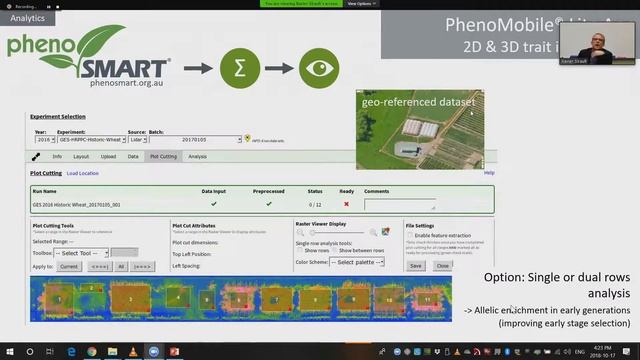Click the Preprocessed green checkmark
Screen dimensions: 640x360
269,204
